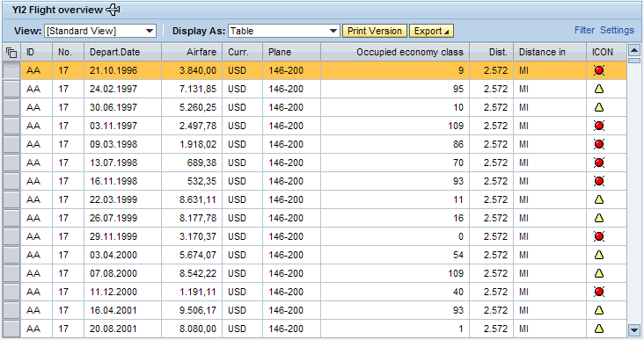Sort by the Plane column header
Screen dimensions: 644x340
point(291,52)
